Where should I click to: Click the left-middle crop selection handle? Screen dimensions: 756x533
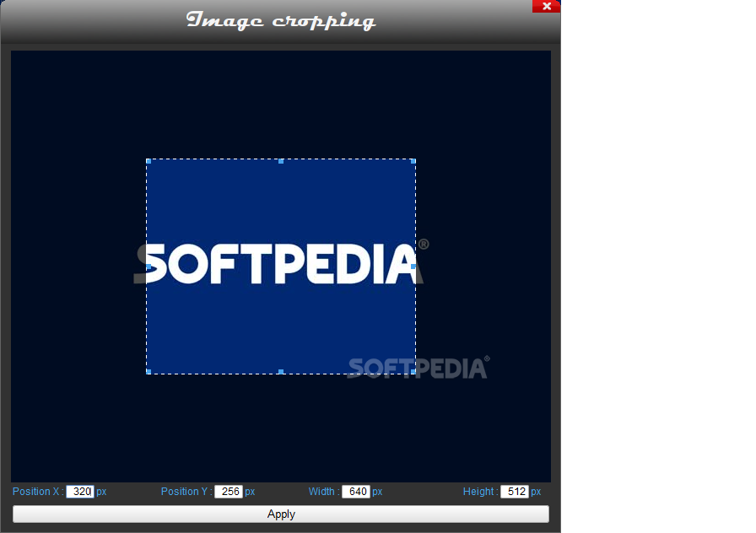[148, 266]
